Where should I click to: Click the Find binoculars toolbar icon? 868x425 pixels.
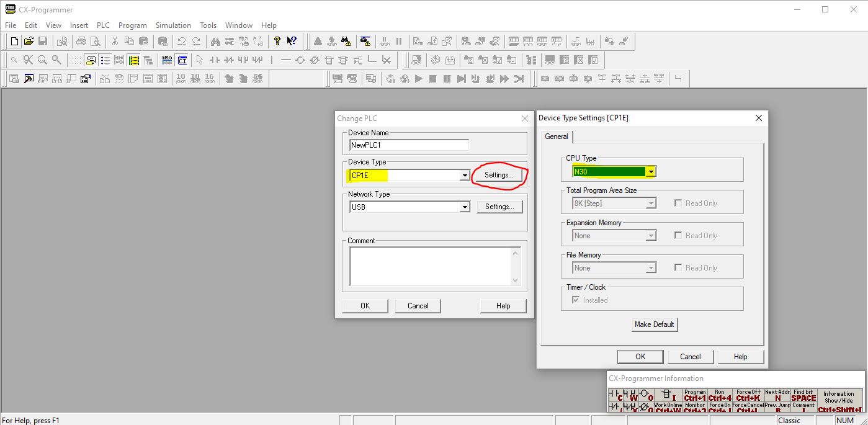pos(215,42)
